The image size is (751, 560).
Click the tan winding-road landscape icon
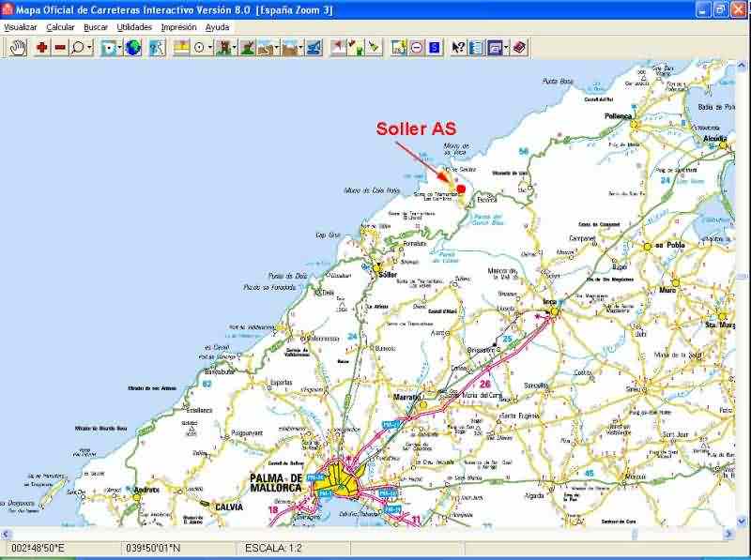click(265, 48)
